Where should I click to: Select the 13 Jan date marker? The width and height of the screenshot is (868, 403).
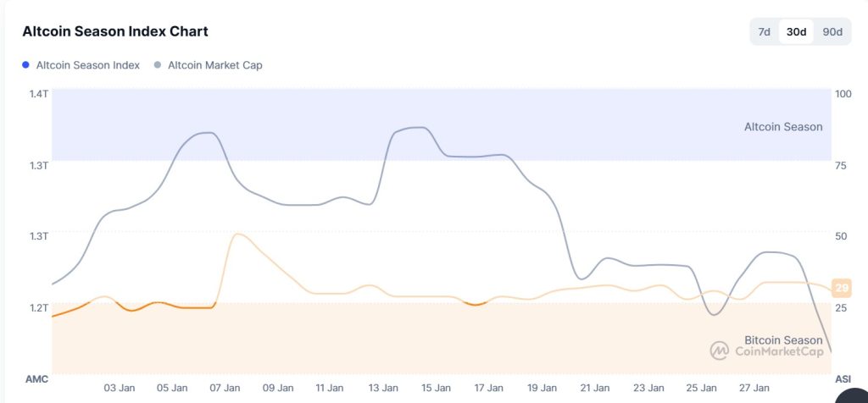pos(384,388)
